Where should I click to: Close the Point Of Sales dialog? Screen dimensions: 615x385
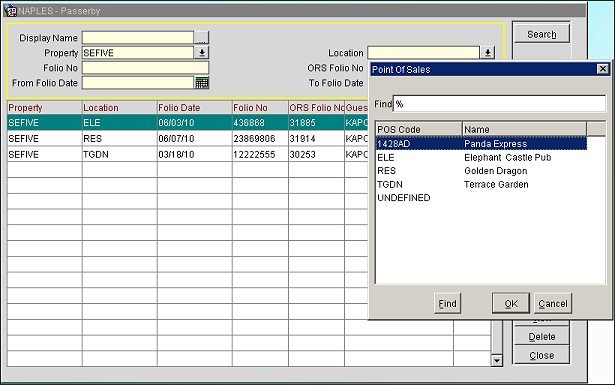[x=602, y=69]
